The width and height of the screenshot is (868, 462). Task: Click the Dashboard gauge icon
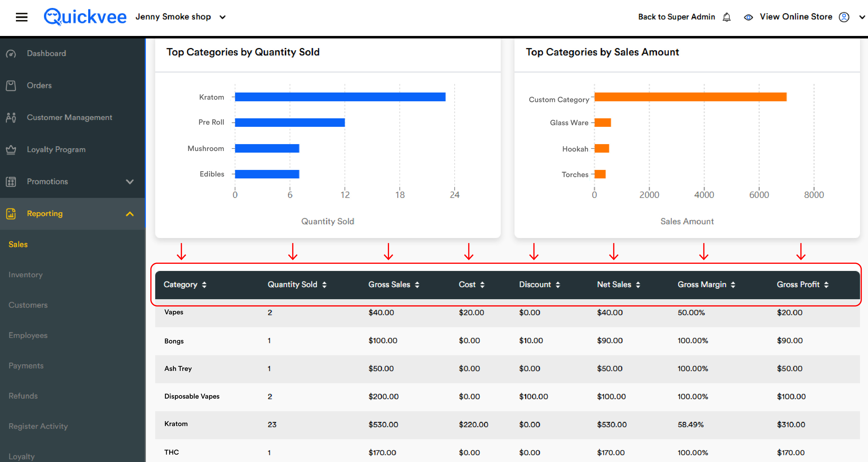tap(11, 54)
